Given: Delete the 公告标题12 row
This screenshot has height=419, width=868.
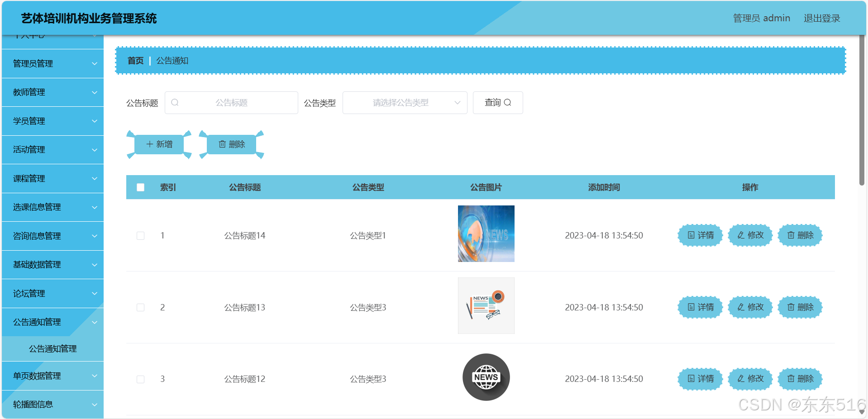Looking at the screenshot, I should click(800, 379).
